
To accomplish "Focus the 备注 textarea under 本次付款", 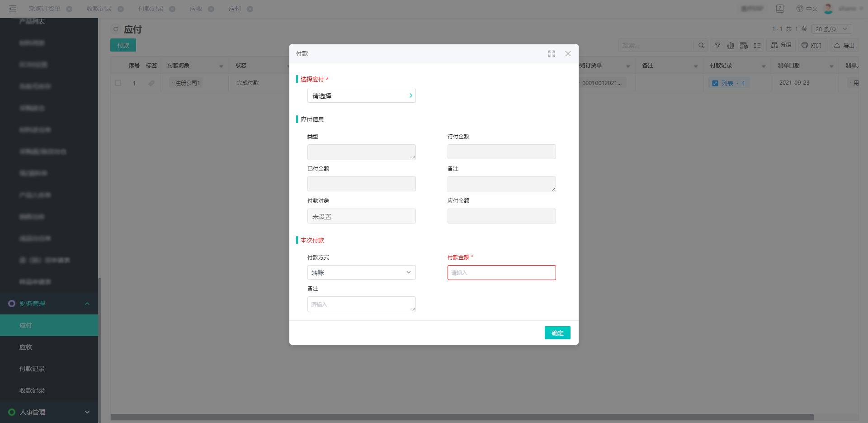I will [362, 304].
